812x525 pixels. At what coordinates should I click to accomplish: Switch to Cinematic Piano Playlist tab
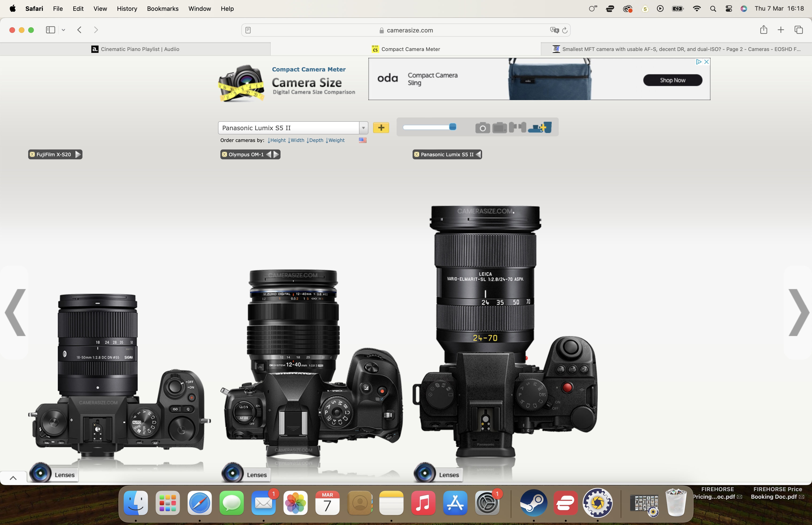(135, 49)
